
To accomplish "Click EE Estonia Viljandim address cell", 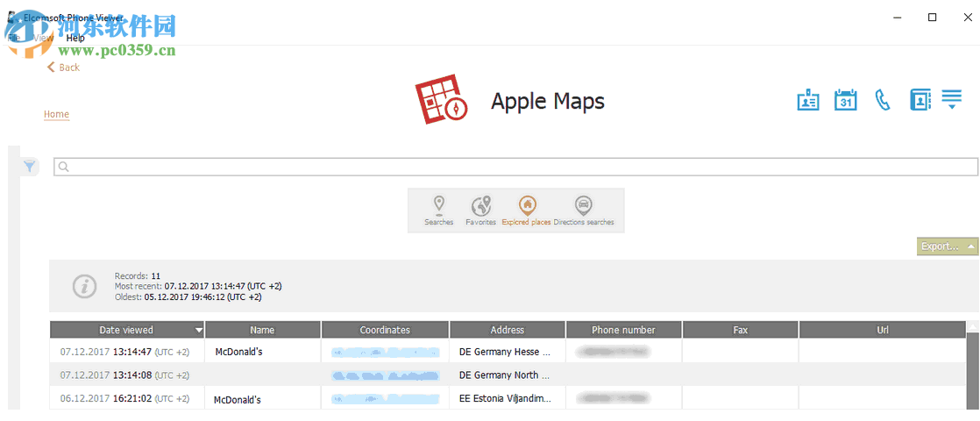I will pyautogui.click(x=505, y=398).
